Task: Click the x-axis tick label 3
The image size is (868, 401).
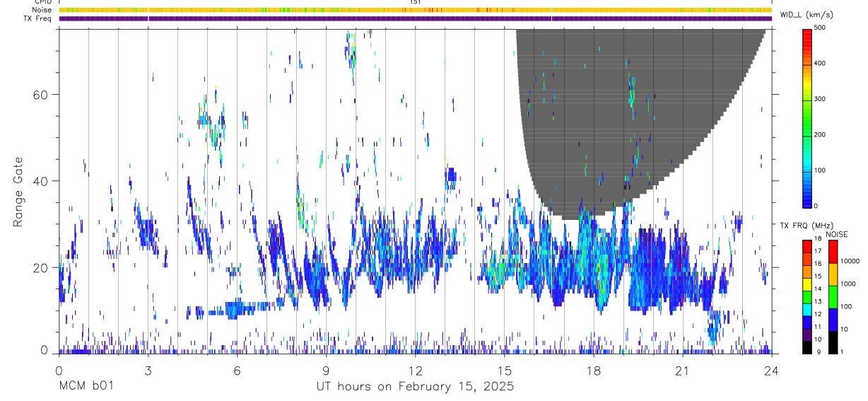Action: coord(148,371)
